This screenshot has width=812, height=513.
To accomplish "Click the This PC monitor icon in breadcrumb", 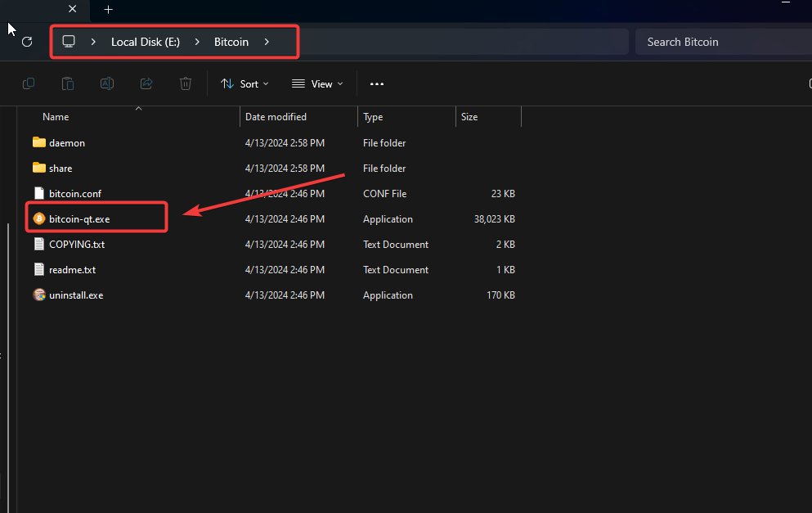I will (69, 42).
